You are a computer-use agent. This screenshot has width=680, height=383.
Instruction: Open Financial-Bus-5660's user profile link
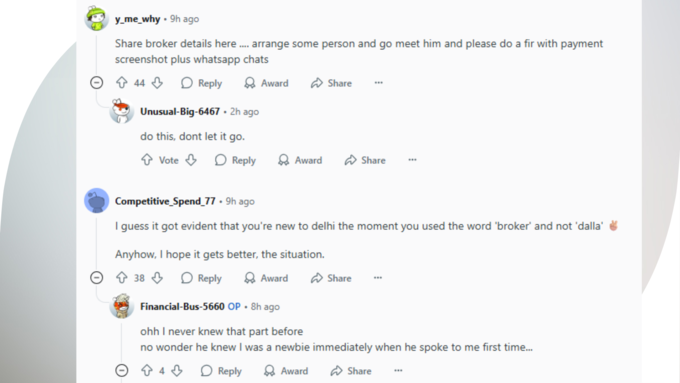point(182,307)
